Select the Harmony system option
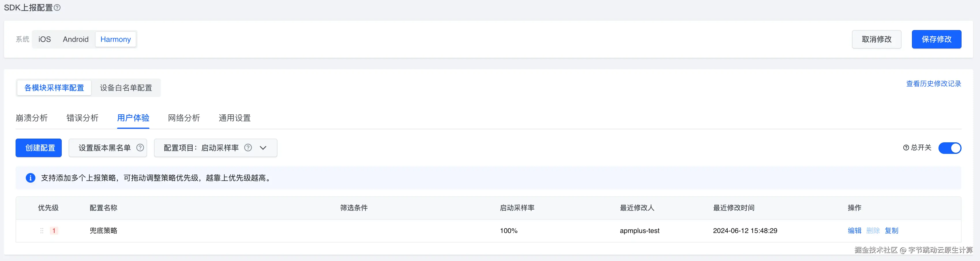This screenshot has width=980, height=261. [x=116, y=39]
